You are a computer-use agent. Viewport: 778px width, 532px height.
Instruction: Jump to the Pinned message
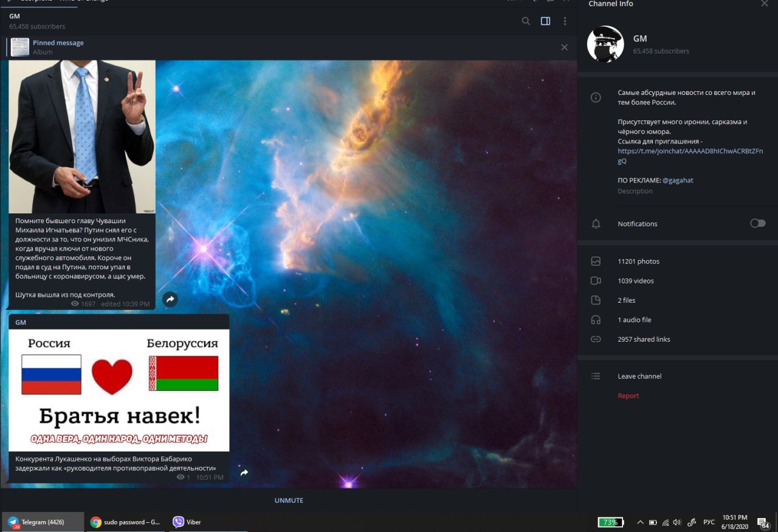click(x=58, y=43)
